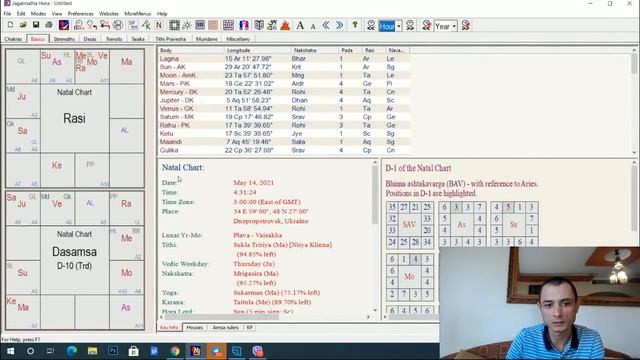Open Windows Start menu
Screen dimensions: 640x360
click(10, 351)
